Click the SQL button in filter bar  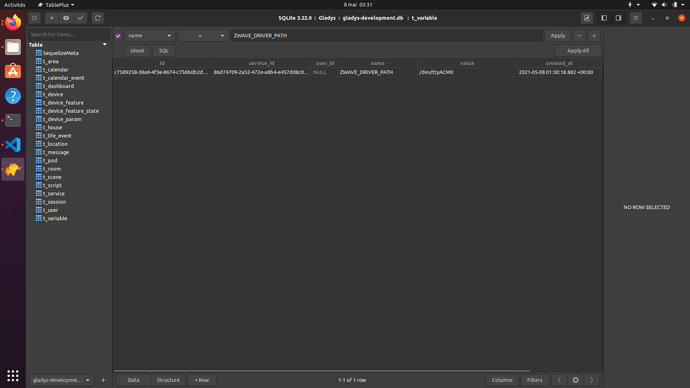pos(164,51)
